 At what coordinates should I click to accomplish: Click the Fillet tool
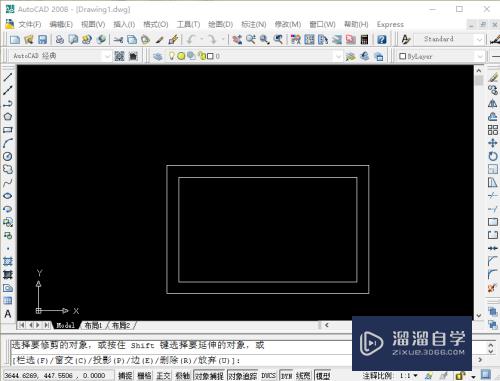tap(493, 274)
